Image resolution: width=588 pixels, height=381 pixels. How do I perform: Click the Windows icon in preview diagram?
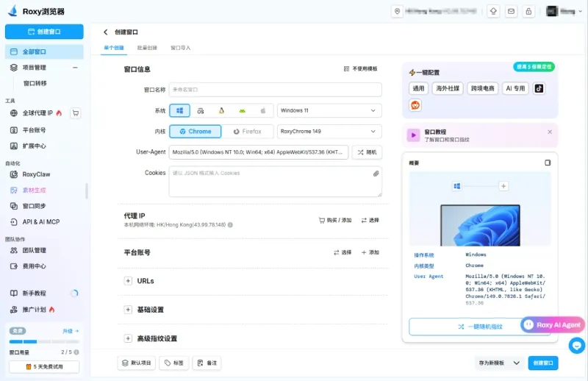456,186
